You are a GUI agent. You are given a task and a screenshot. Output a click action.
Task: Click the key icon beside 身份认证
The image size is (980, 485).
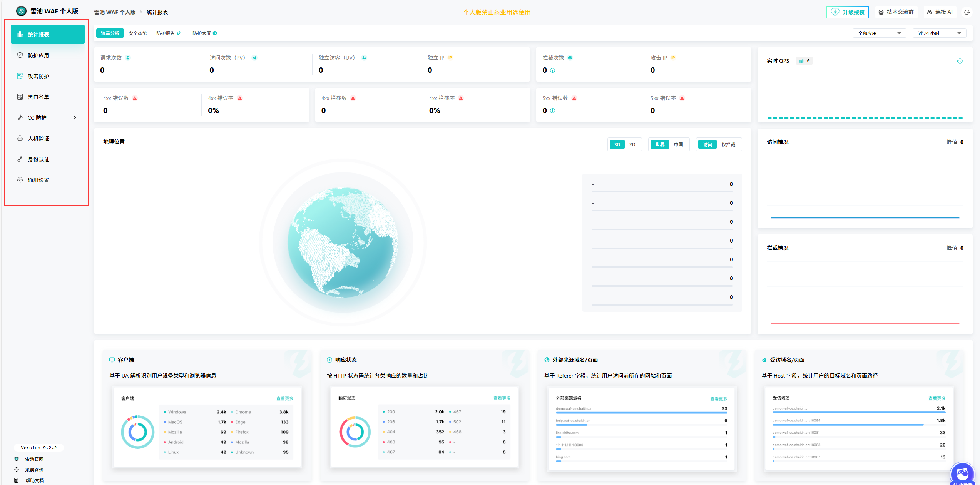[20, 159]
